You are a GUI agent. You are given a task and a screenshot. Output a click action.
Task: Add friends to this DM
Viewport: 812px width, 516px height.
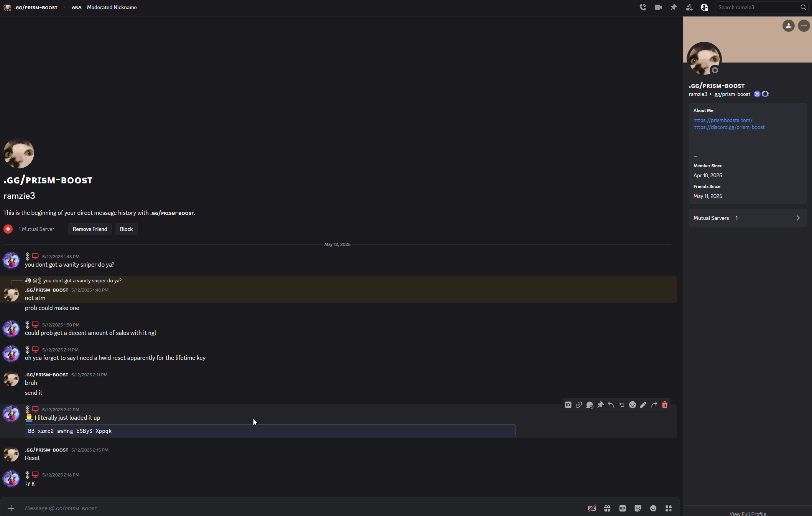689,7
